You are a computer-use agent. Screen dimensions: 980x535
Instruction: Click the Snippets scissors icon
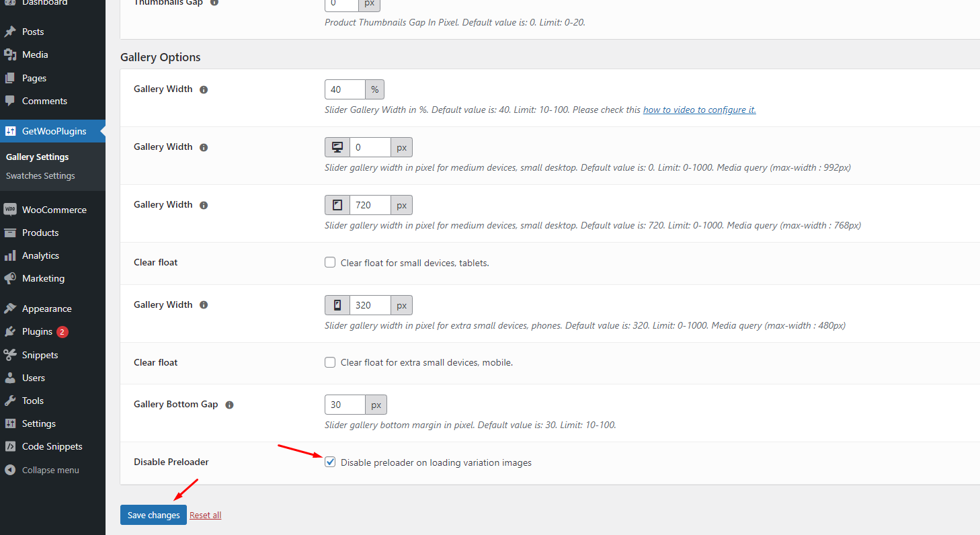click(10, 355)
